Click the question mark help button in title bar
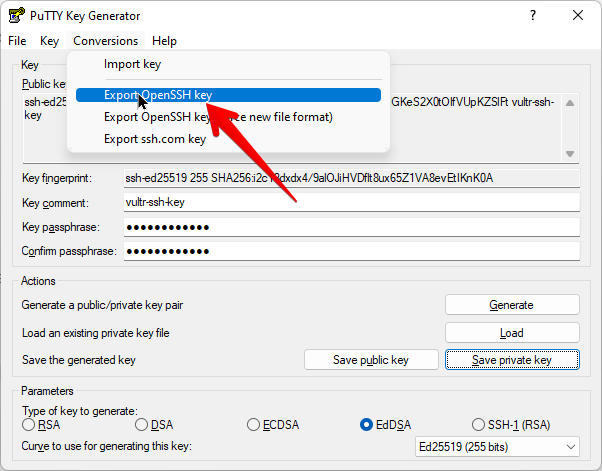The image size is (602, 471). click(x=533, y=15)
